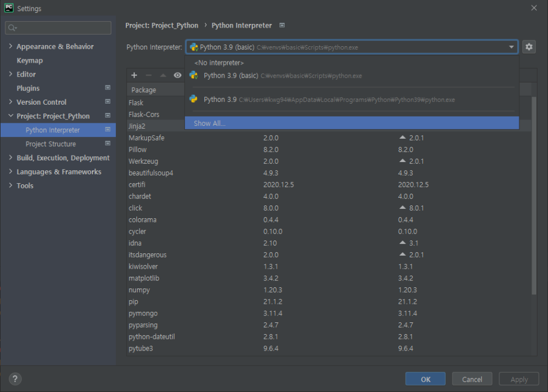Expand Appearance & Behavior section
The height and width of the screenshot is (392, 548).
[11, 46]
